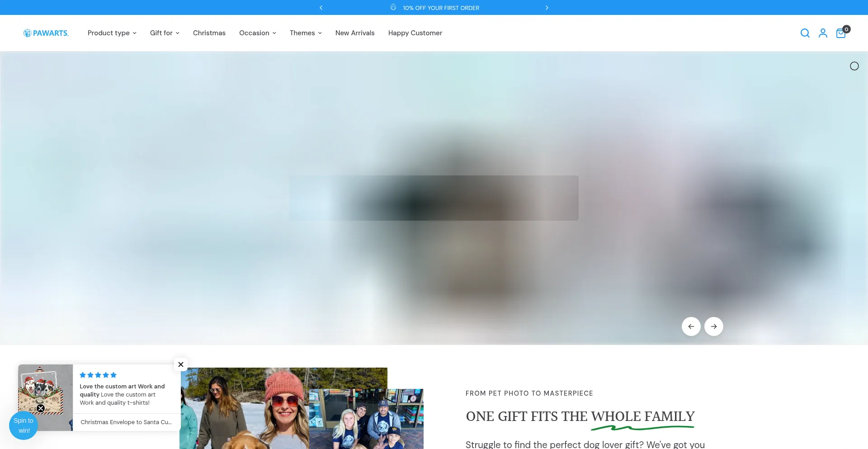The height and width of the screenshot is (449, 868).
Task: Open the New Arrivals page
Action: (x=354, y=33)
